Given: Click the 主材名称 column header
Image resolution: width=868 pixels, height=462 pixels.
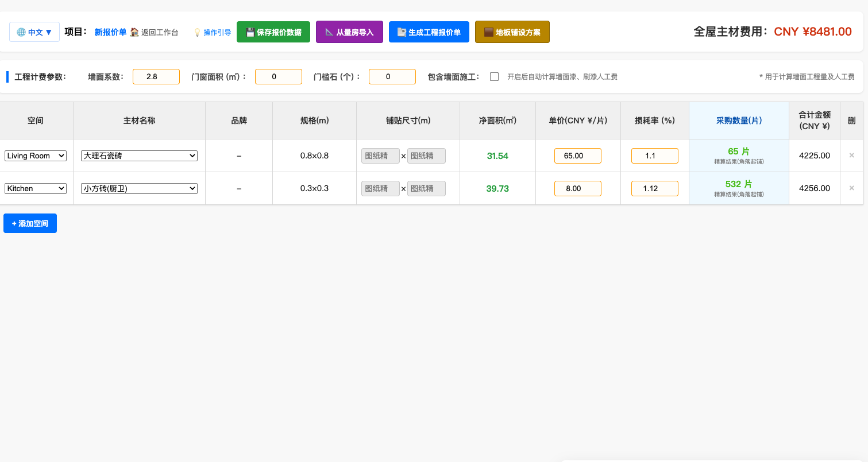Looking at the screenshot, I should coord(139,121).
